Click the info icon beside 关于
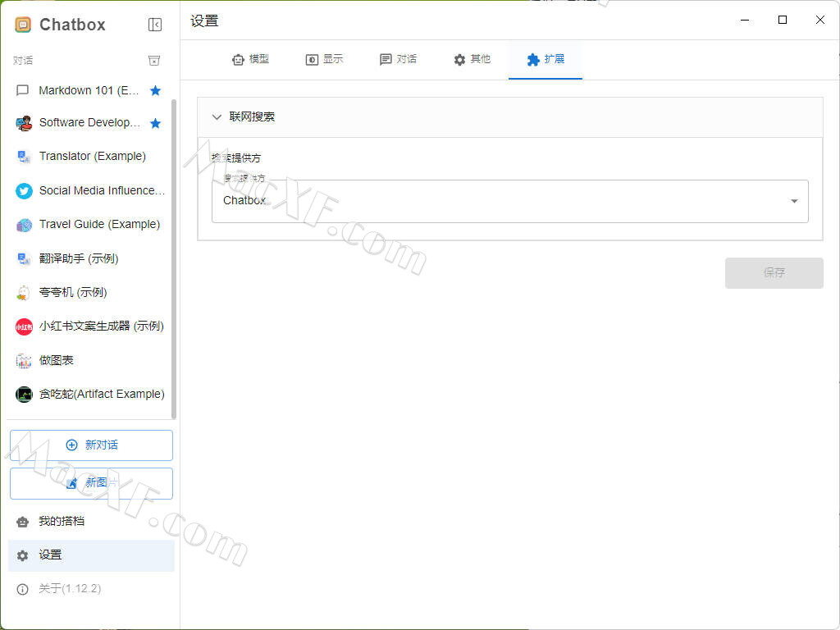Viewport: 840px width, 630px height. 22,589
